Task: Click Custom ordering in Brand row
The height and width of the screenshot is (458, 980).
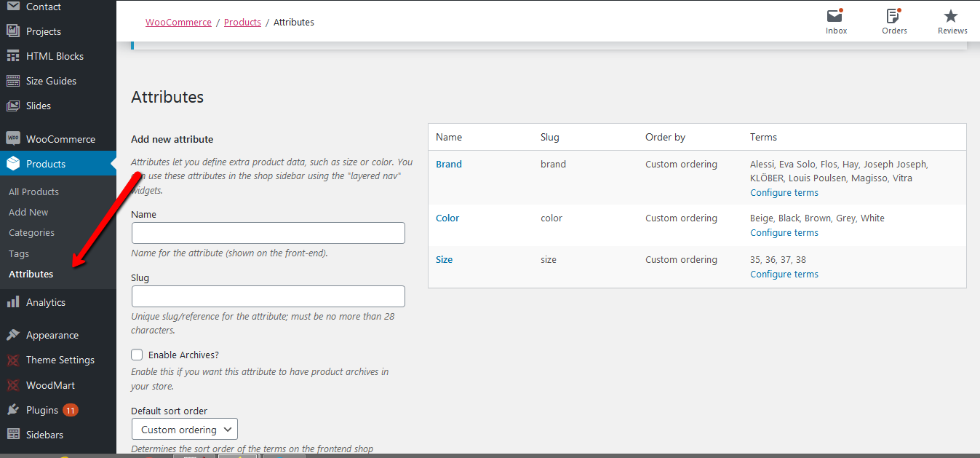Action: point(681,164)
